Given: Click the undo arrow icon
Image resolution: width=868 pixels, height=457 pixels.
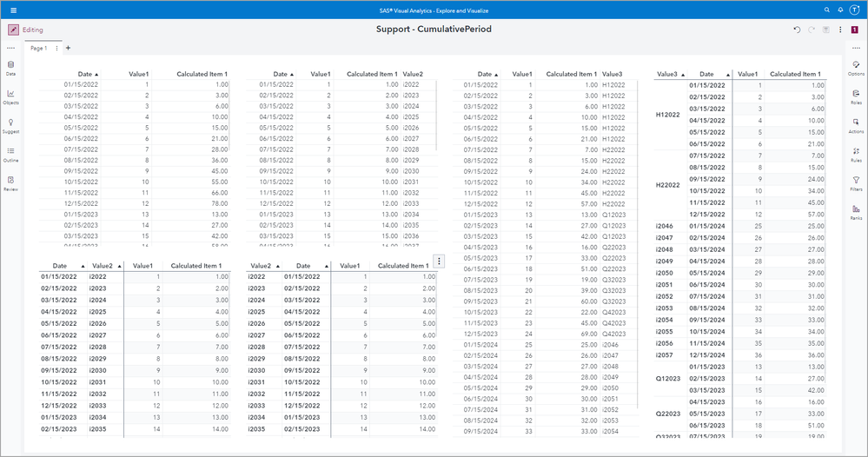Looking at the screenshot, I should (x=797, y=30).
